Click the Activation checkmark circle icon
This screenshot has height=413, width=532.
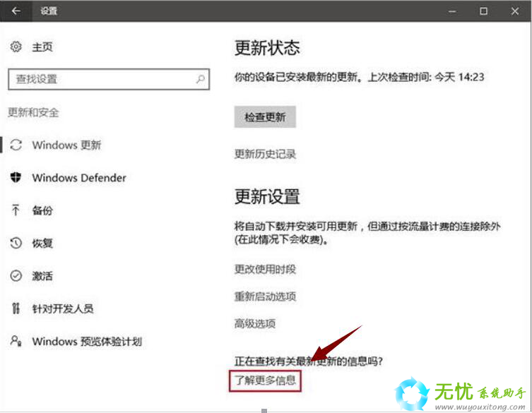(16, 275)
